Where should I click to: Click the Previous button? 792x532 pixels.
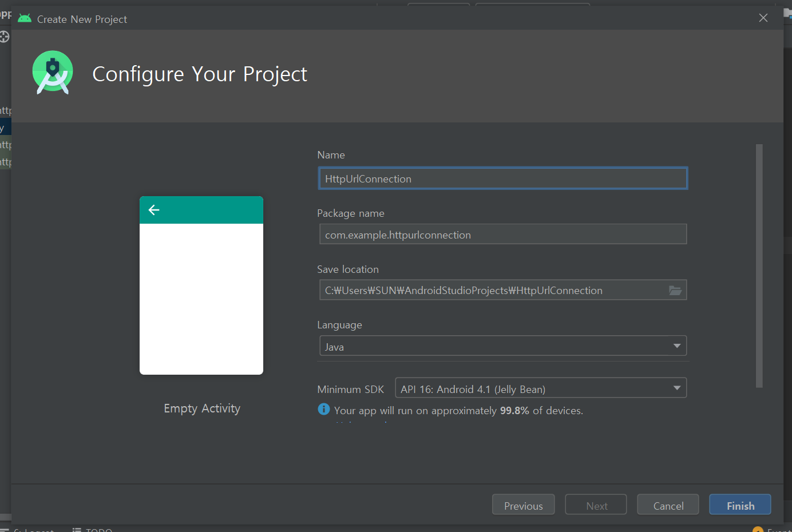[523, 505]
